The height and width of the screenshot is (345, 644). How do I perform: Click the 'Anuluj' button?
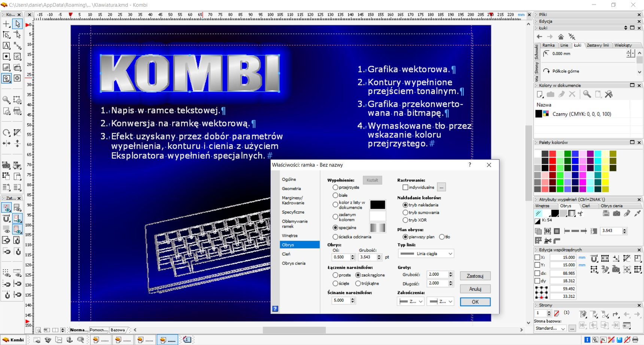[475, 289]
